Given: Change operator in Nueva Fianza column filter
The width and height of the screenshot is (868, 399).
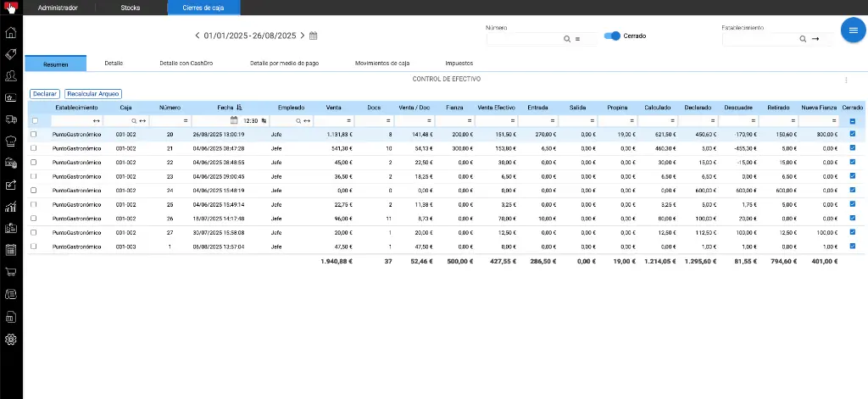Looking at the screenshot, I should coord(832,120).
